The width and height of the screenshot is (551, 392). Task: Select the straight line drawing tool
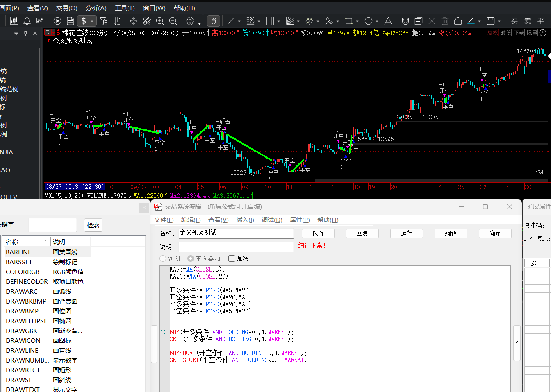(x=231, y=21)
